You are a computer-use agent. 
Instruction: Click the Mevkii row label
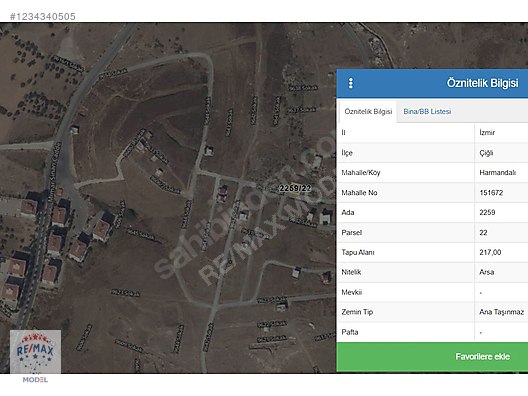coord(352,292)
